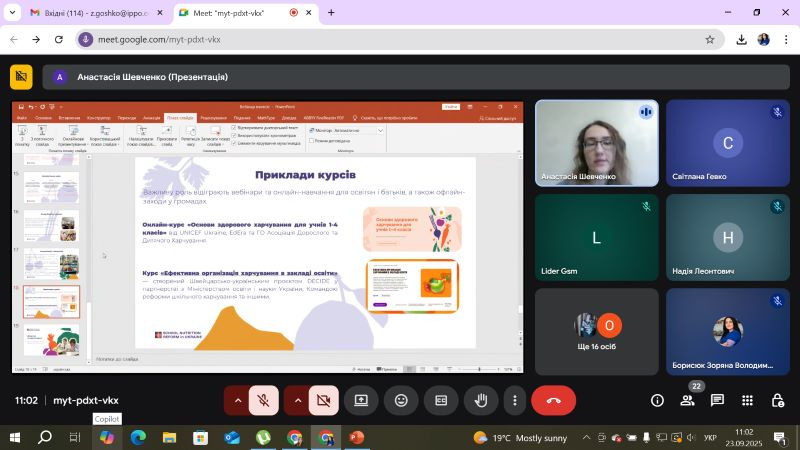Switch to the Gmail inbox tab
Viewport: 800px width, 450px height.
(87, 13)
